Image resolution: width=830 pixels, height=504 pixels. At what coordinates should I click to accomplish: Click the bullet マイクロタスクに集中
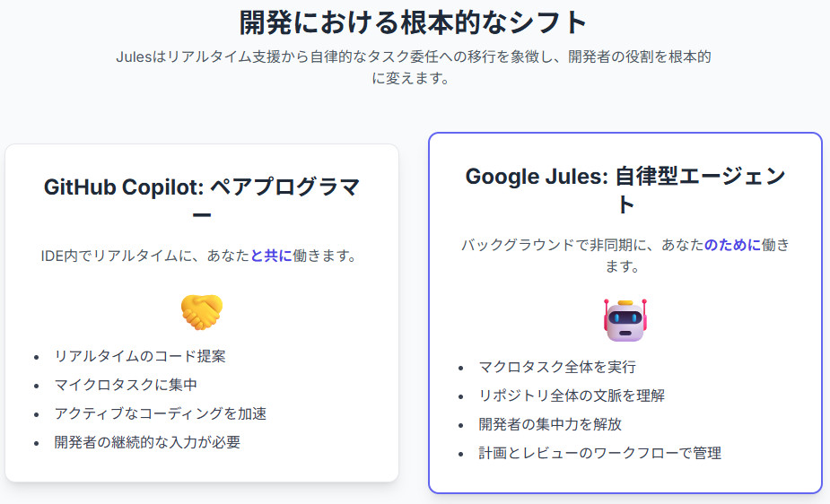tap(126, 385)
